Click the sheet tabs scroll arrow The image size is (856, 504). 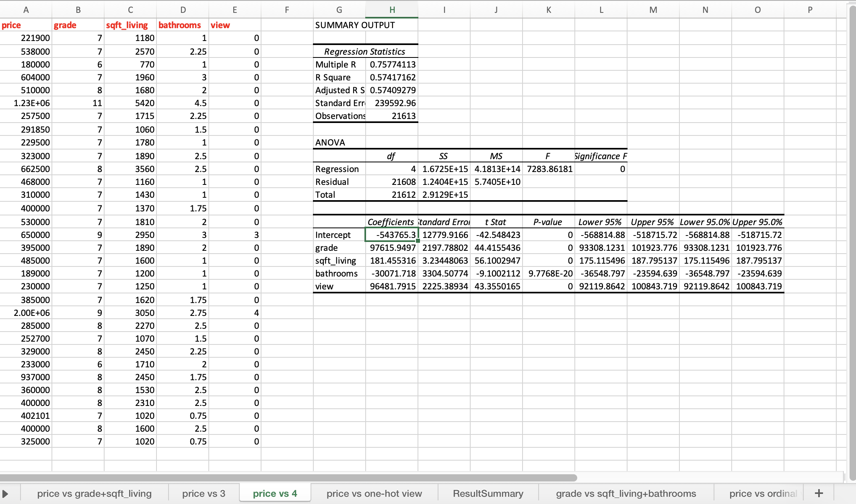5,494
